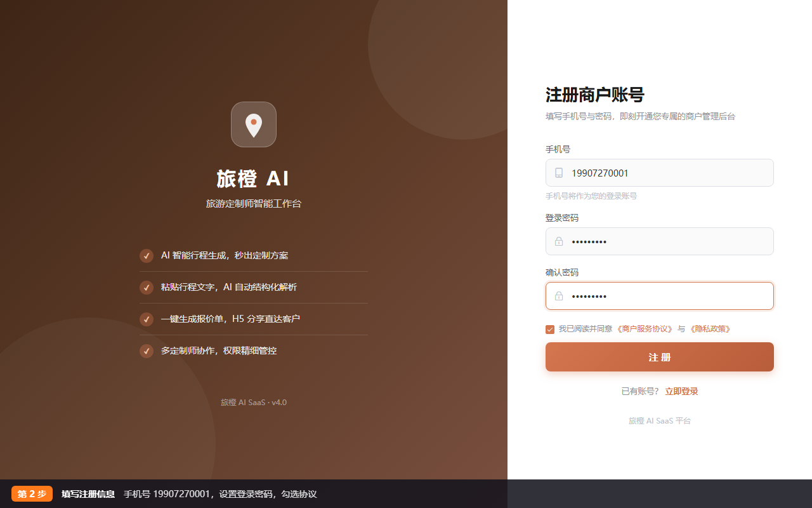Click the AI 智能行程生成，秒出定制方案 text
Viewport: 812px width, 508px height.
[225, 255]
